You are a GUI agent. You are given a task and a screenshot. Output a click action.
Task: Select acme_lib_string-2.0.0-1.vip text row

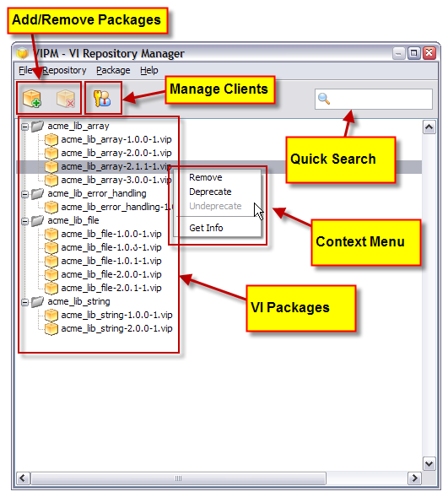pyautogui.click(x=116, y=329)
